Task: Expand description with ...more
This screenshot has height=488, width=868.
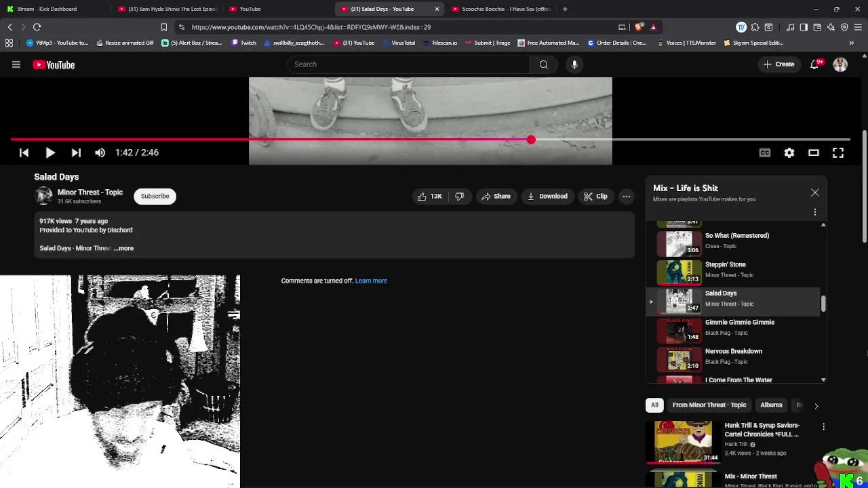Action: 123,248
